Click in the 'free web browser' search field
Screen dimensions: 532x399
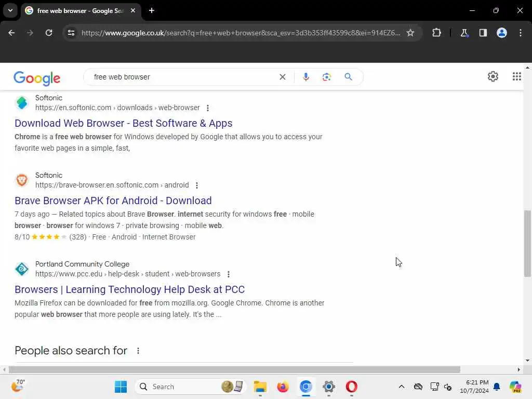[x=183, y=77]
